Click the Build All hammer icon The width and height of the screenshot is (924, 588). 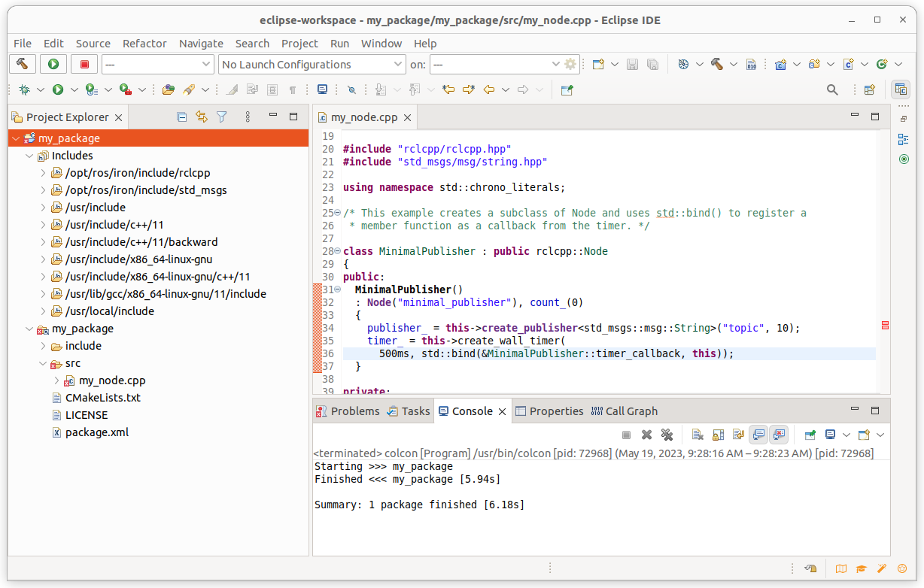[x=716, y=64]
